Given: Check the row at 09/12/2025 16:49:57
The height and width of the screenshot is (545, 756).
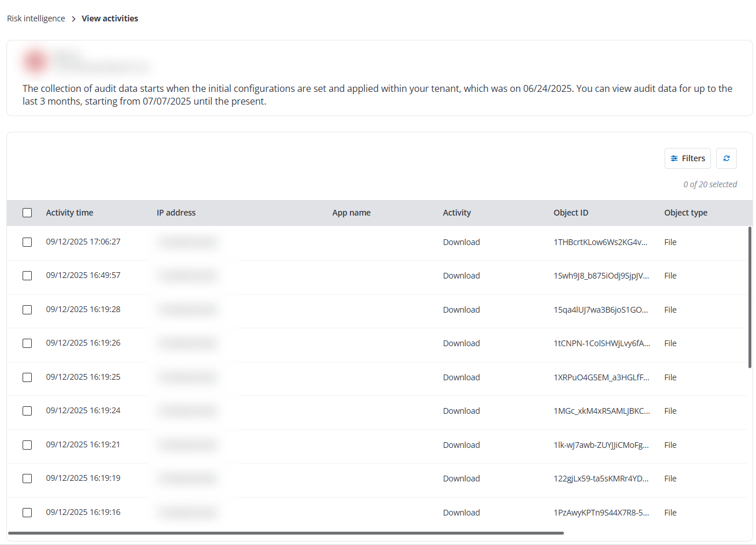Looking at the screenshot, I should [x=27, y=276].
